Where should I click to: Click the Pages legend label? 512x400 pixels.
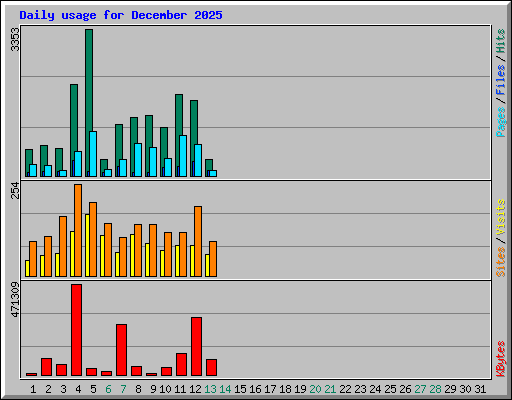tap(501, 122)
